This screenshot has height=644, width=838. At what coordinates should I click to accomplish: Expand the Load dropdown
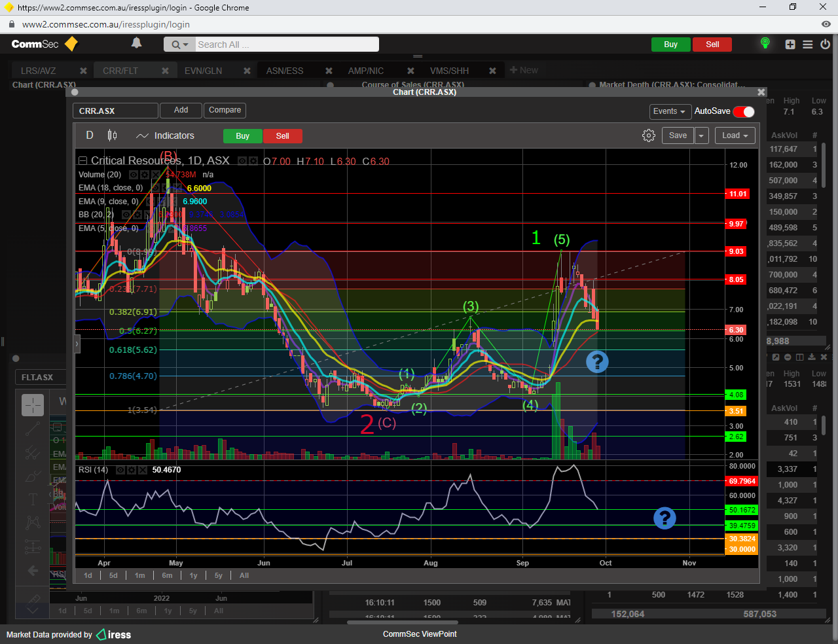(x=735, y=135)
